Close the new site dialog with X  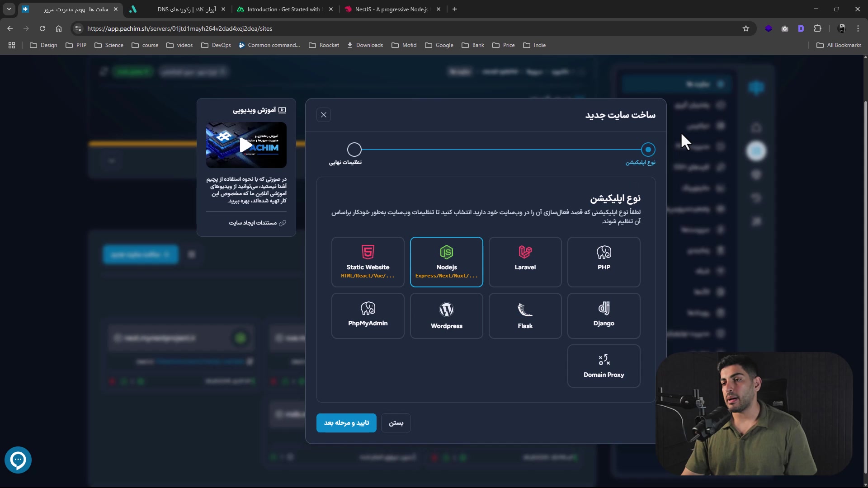pos(324,115)
